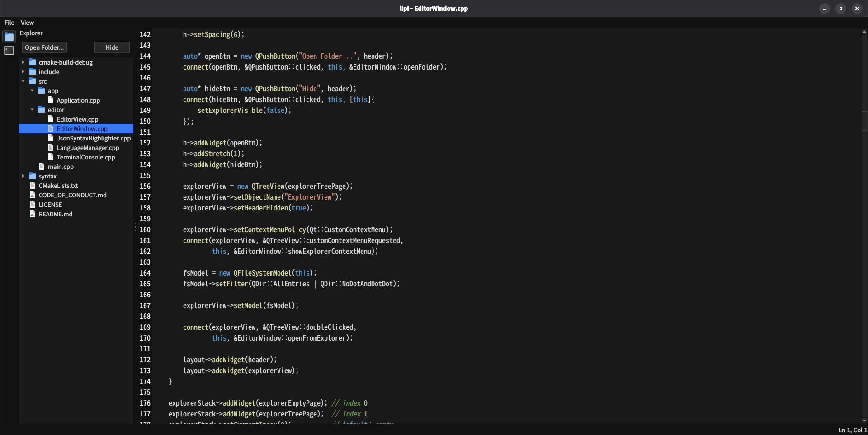
Task: Select LanguageManager.cpp in the tree
Action: pos(88,148)
